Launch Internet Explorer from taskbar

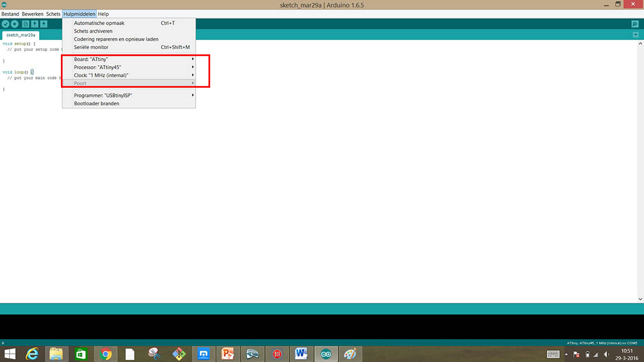pyautogui.click(x=32, y=354)
